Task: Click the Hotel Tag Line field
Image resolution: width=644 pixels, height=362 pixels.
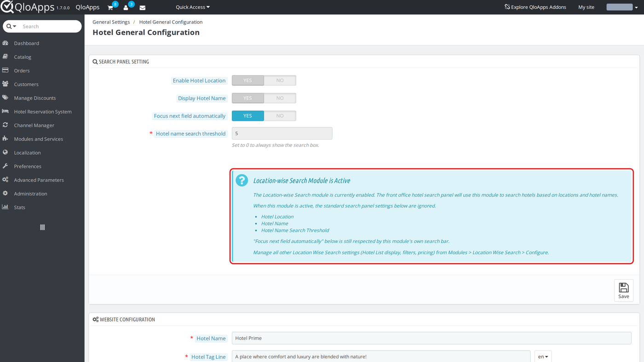Action: click(381, 356)
